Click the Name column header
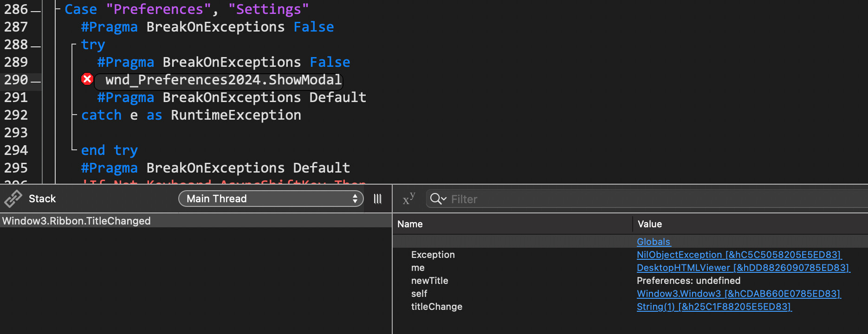The height and width of the screenshot is (334, 868). pos(410,224)
